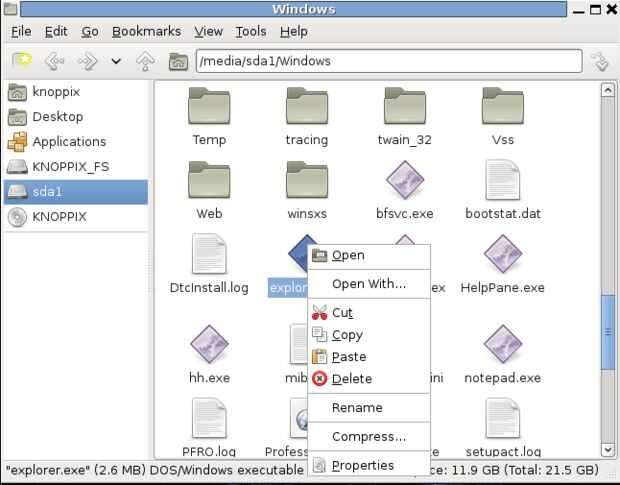Select Desktop in the side pane

(x=76, y=117)
